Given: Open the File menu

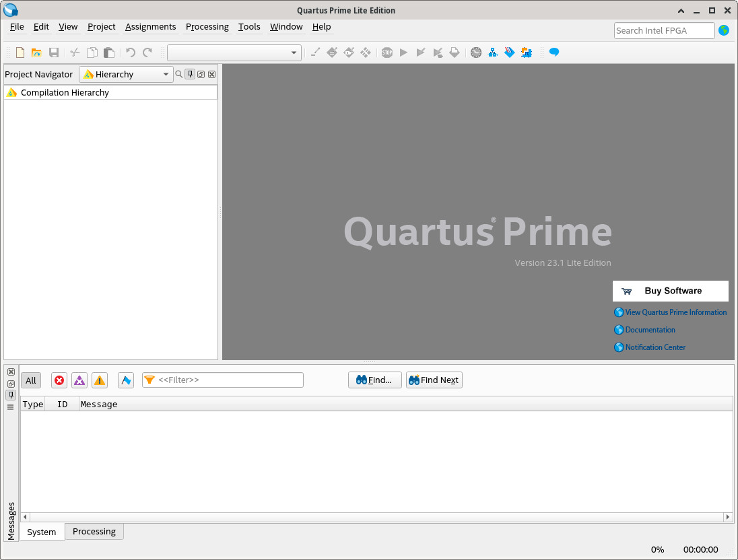Looking at the screenshot, I should click(17, 27).
